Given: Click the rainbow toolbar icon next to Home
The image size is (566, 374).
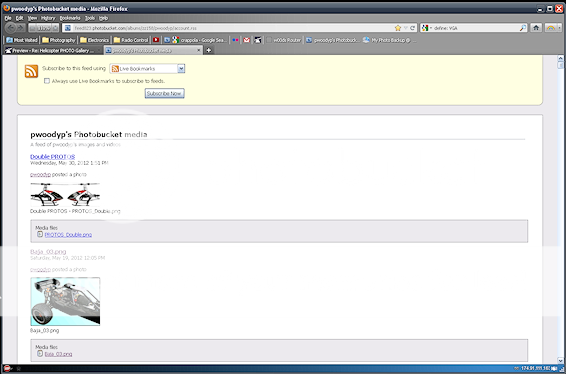Looking at the screenshot, I should tap(551, 28).
